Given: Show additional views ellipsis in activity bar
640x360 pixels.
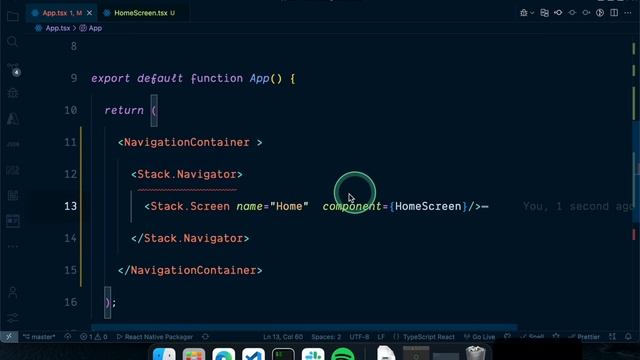Looking at the screenshot, I should point(13,246).
